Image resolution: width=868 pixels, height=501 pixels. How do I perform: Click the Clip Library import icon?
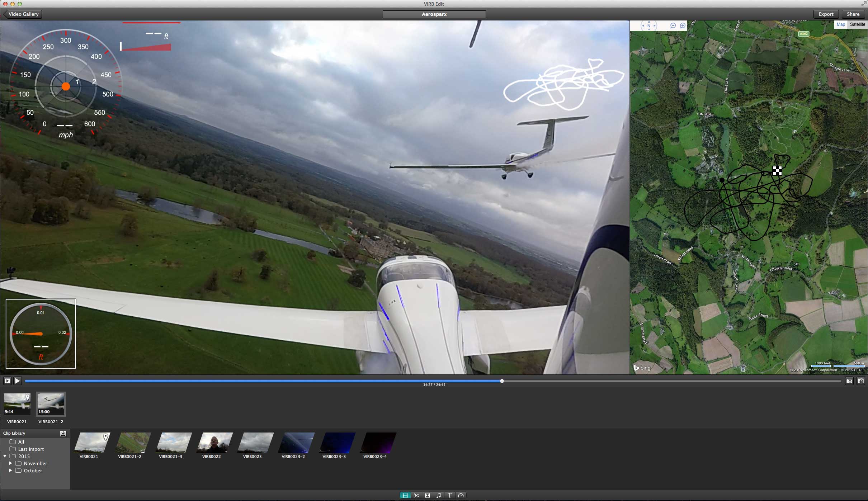[x=63, y=434]
